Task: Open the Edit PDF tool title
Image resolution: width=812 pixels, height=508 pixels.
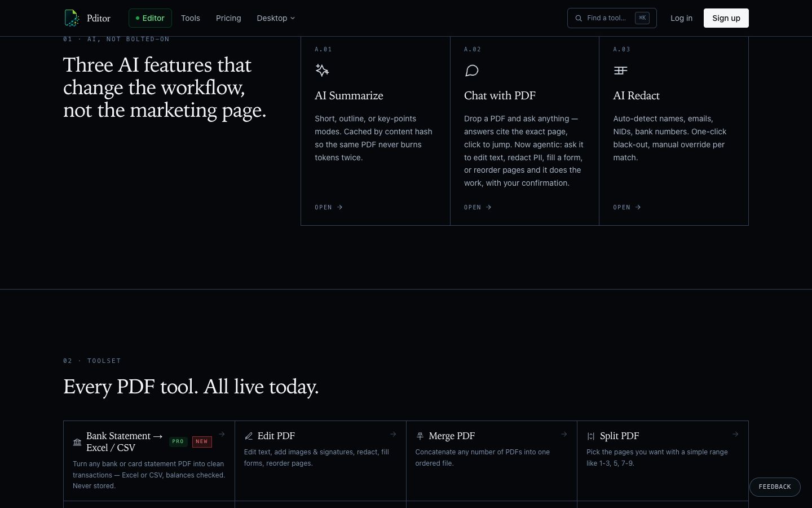Action: click(x=276, y=436)
